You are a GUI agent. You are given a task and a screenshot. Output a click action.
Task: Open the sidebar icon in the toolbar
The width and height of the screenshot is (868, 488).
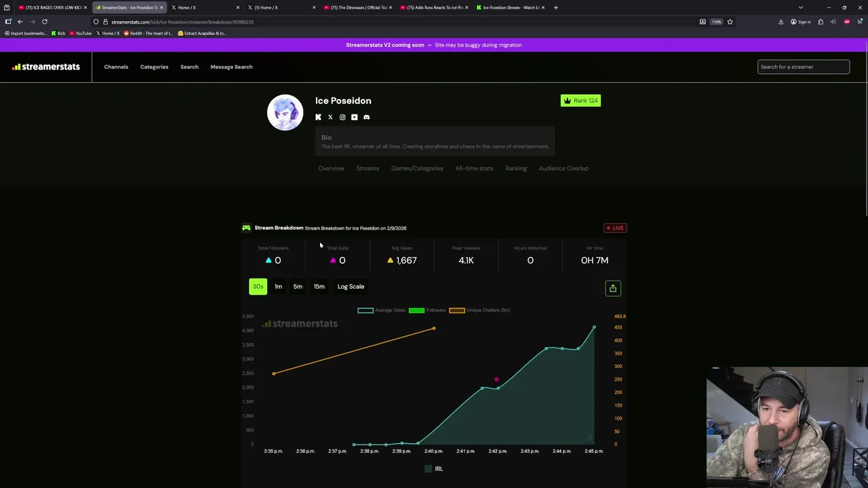point(8,22)
